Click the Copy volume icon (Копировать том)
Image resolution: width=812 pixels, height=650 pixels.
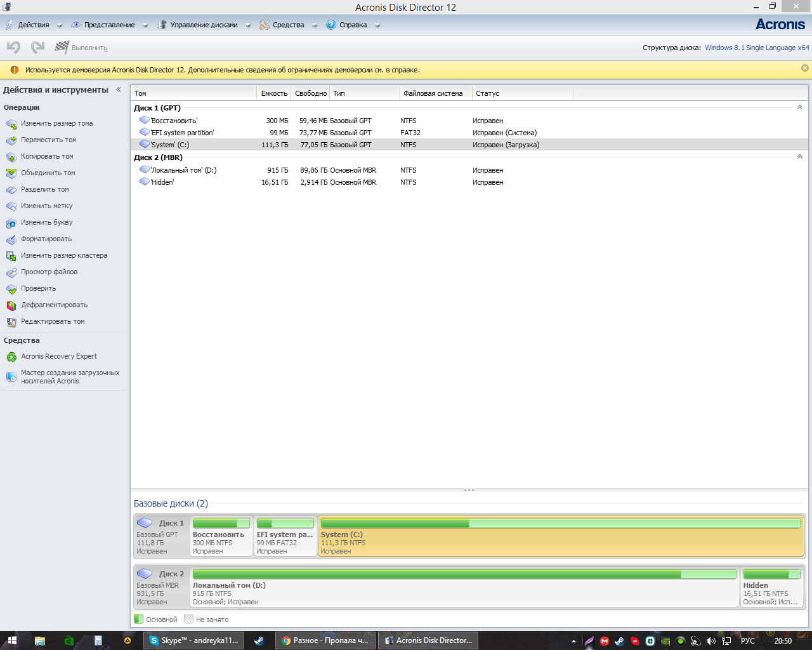point(11,157)
